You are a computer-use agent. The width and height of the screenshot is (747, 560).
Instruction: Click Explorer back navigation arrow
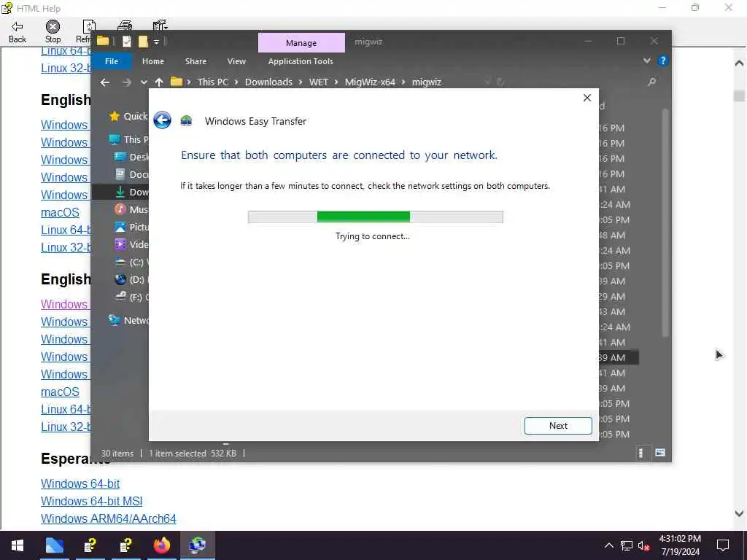coord(105,82)
